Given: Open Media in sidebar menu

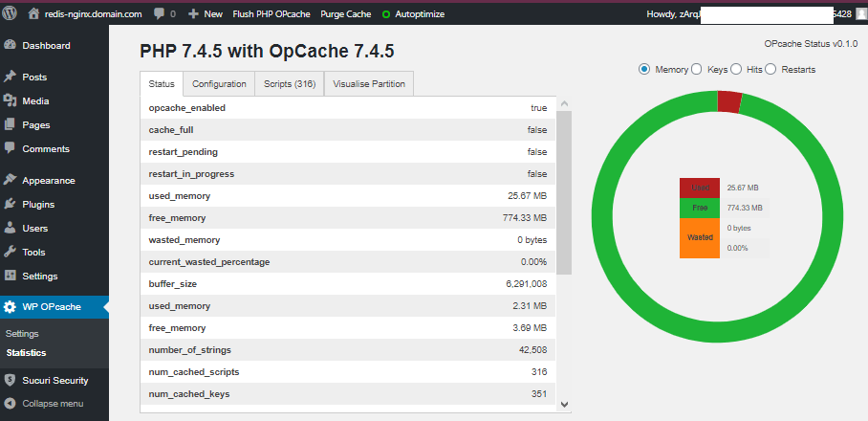Looking at the screenshot, I should (35, 100).
